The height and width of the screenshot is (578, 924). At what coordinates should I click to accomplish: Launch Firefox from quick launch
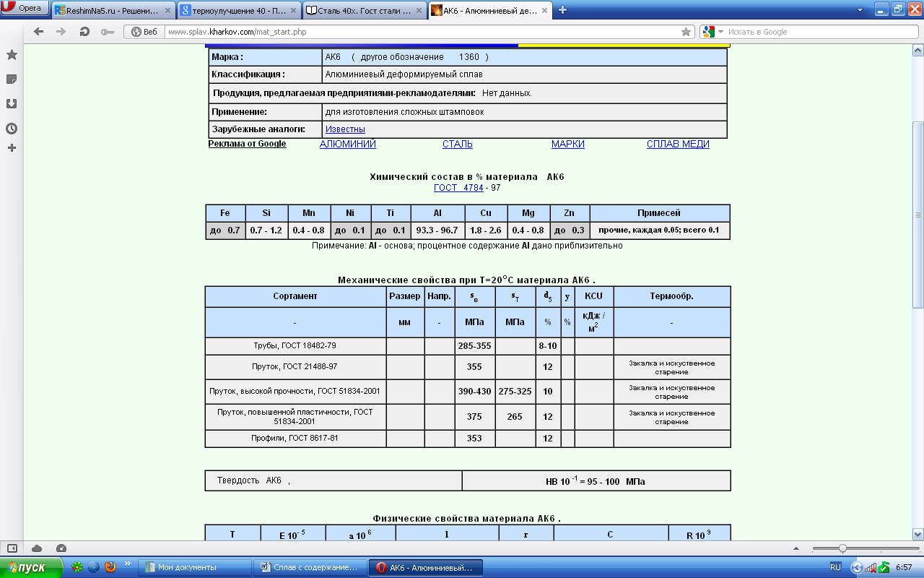click(x=110, y=567)
